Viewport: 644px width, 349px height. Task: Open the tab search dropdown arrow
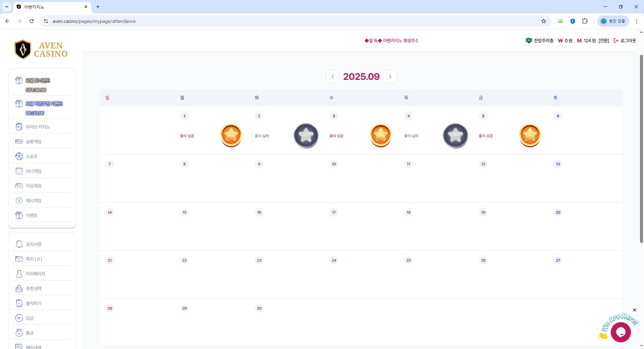(7, 7)
